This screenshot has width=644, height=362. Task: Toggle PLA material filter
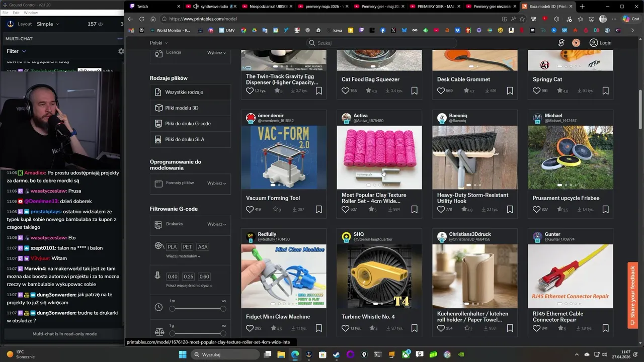pyautogui.click(x=172, y=247)
